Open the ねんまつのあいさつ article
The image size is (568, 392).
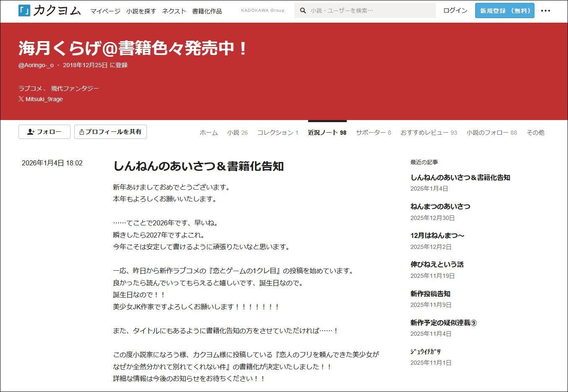[440, 206]
